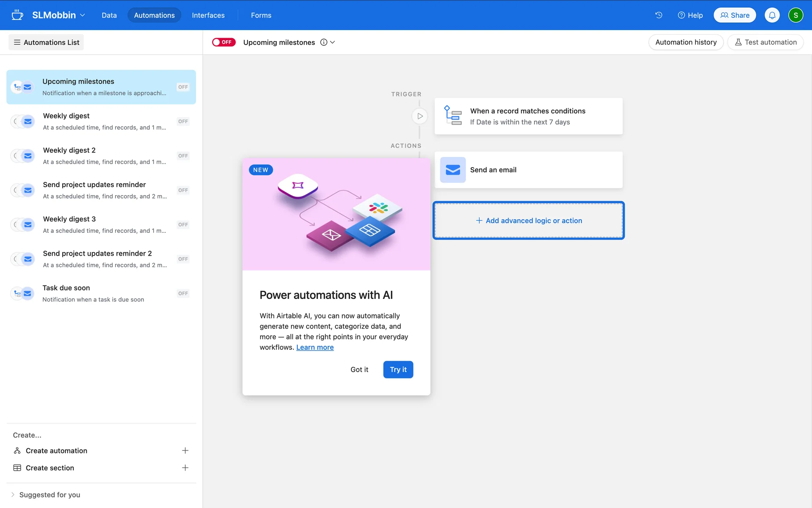Screen dimensions: 812x508
Task: Click the Send an email action icon
Action: 453,170
